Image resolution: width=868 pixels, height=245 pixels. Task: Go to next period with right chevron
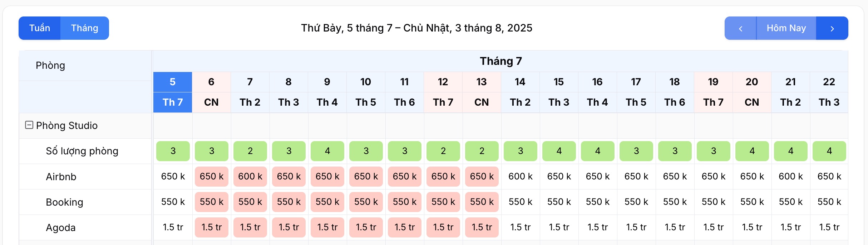point(832,28)
